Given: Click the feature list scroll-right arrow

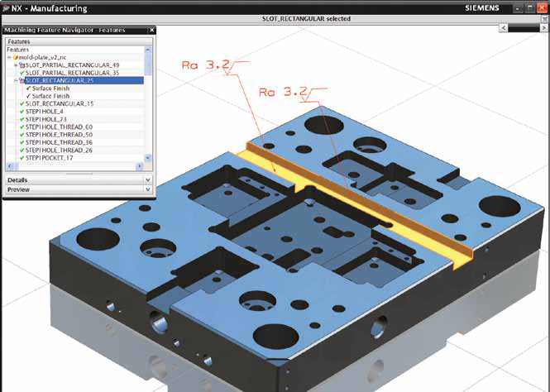Looking at the screenshot, I should point(140,166).
